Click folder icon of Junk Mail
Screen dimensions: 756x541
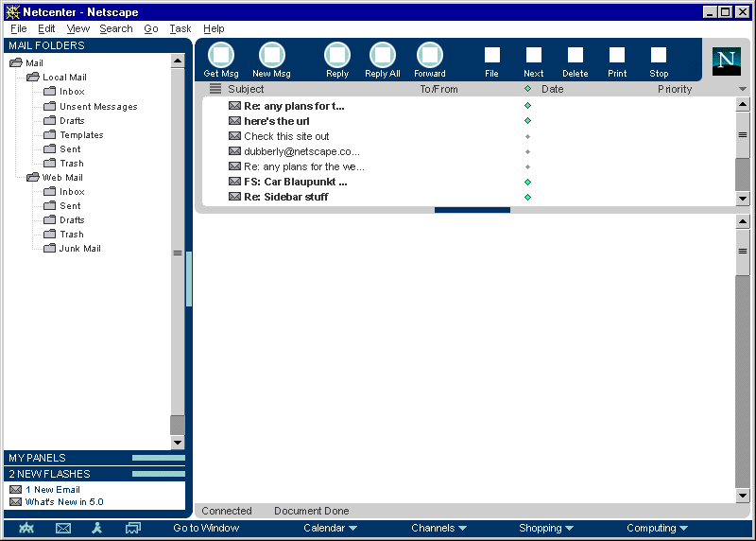[50, 248]
